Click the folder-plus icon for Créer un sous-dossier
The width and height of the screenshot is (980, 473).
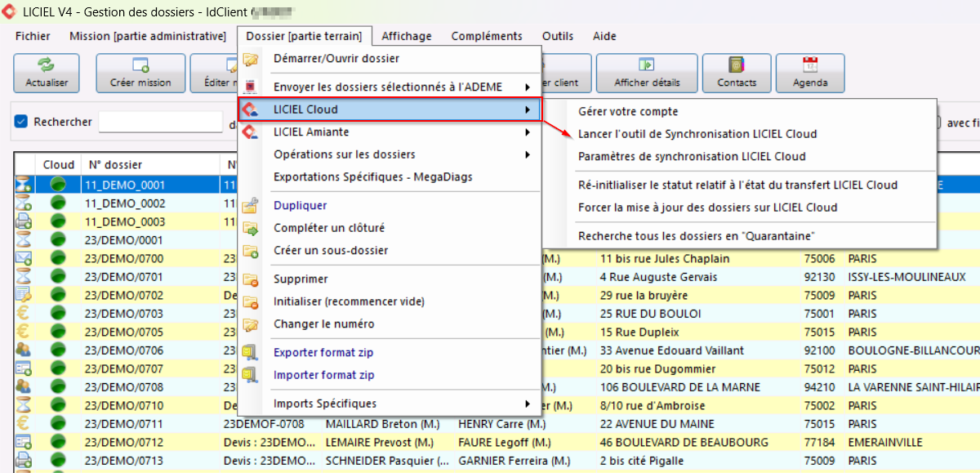pyautogui.click(x=251, y=251)
